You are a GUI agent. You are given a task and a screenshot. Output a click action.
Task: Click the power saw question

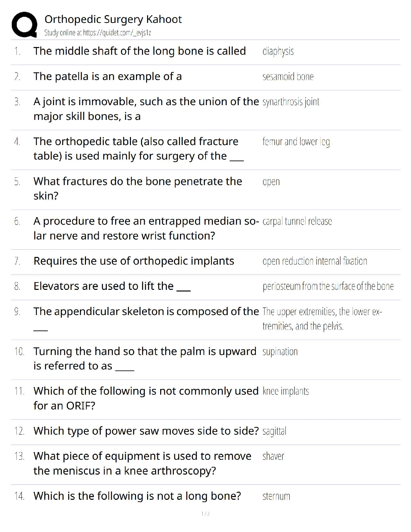146,431
